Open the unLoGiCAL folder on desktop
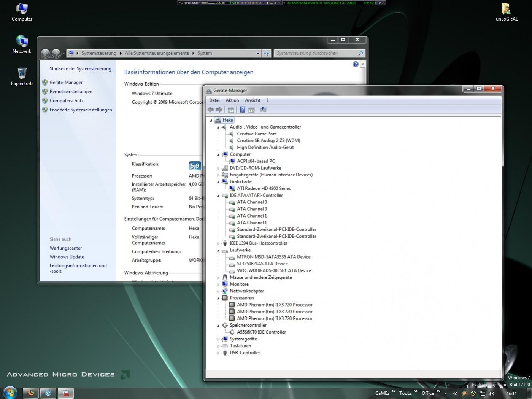Screen dimensions: 532x399 click(x=507, y=12)
